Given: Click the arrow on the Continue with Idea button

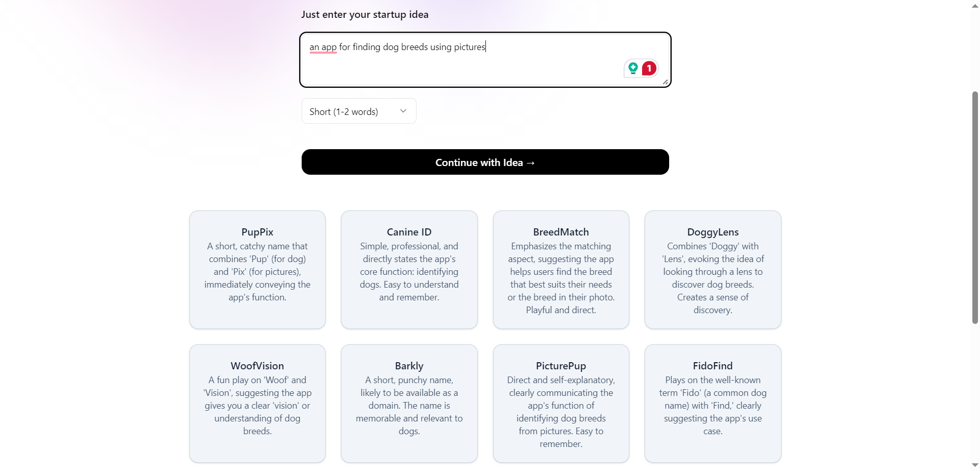Looking at the screenshot, I should click(530, 162).
